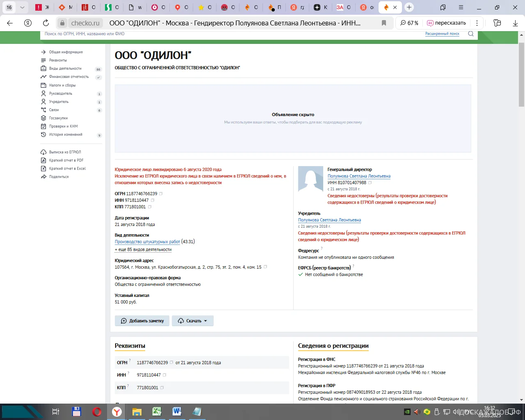Click the пересказать button
The width and height of the screenshot is (525, 420).
coord(446,23)
